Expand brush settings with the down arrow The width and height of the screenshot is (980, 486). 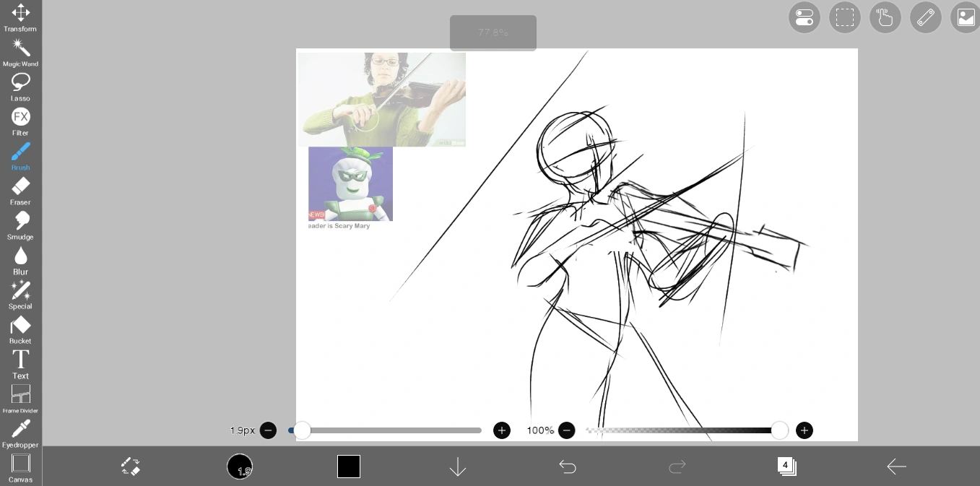458,467
